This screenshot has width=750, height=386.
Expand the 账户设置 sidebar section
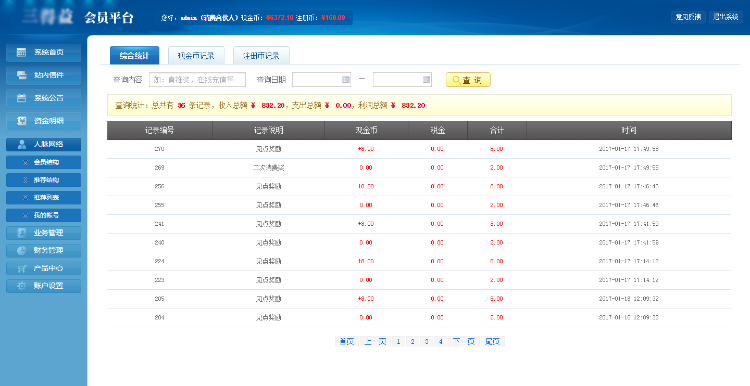pos(44,286)
